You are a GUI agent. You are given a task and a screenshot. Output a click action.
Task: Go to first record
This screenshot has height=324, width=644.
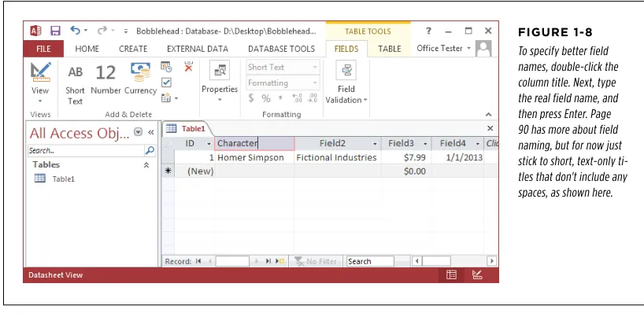pyautogui.click(x=198, y=261)
